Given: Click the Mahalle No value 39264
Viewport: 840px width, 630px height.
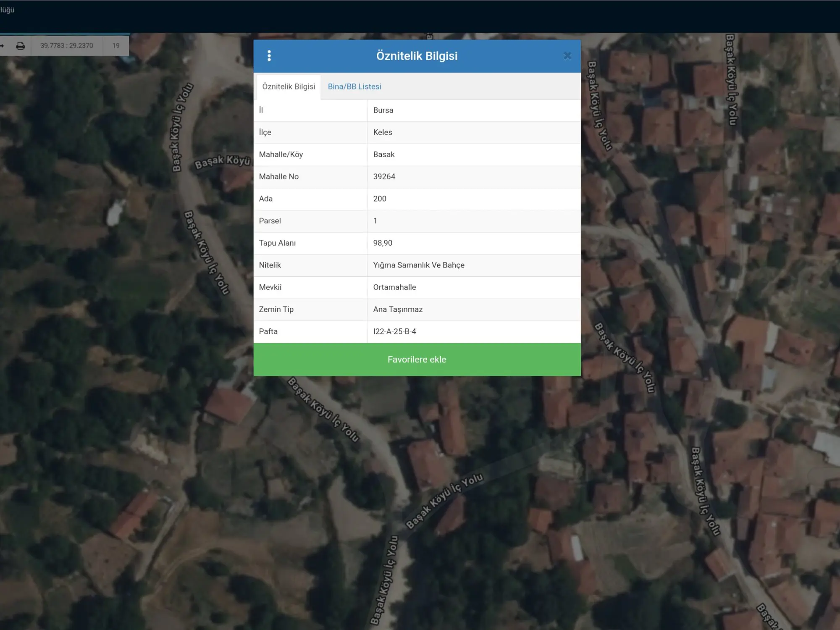Looking at the screenshot, I should [x=384, y=177].
